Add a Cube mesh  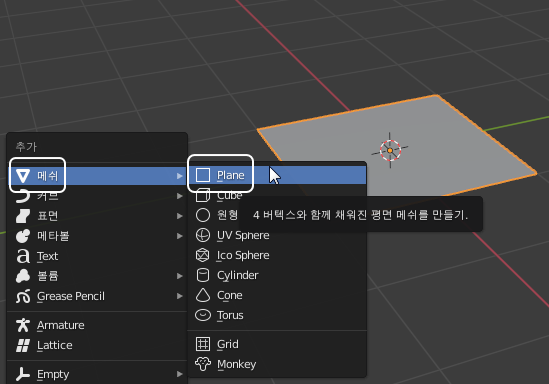tap(277, 195)
